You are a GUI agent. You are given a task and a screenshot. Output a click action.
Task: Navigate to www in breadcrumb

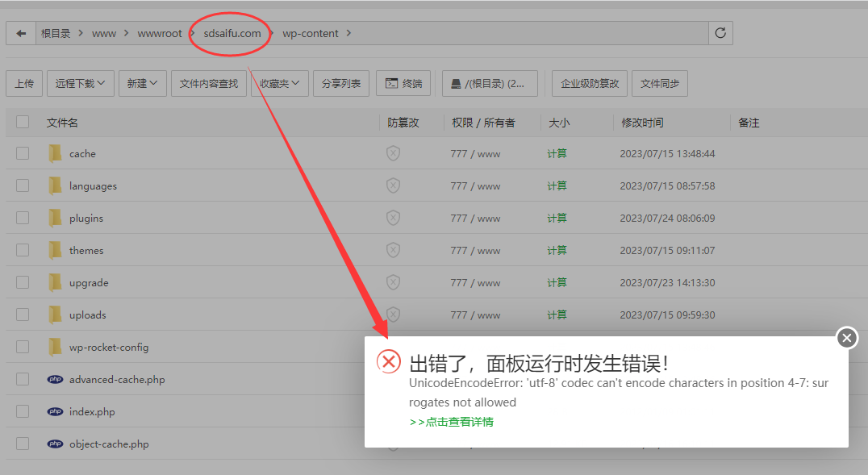coord(104,33)
